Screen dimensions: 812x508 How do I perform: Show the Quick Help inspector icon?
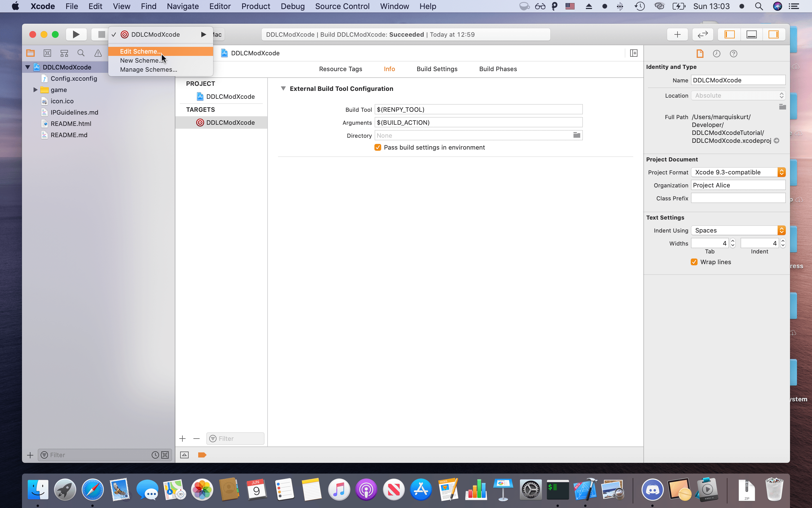point(734,53)
